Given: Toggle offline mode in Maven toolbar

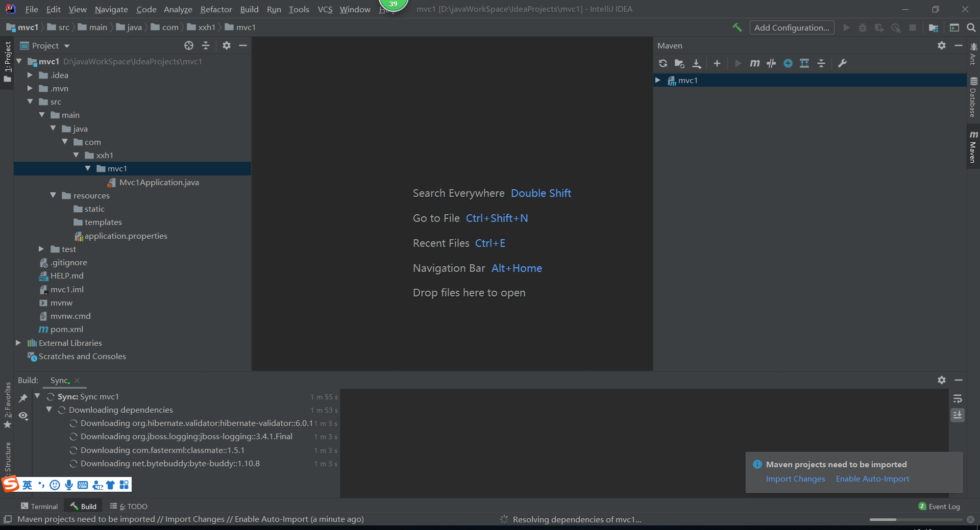Looking at the screenshot, I should (771, 63).
